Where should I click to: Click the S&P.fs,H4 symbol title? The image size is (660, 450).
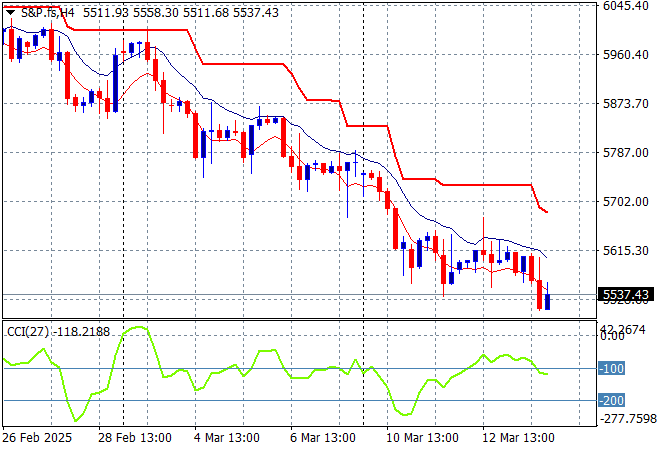pos(48,13)
